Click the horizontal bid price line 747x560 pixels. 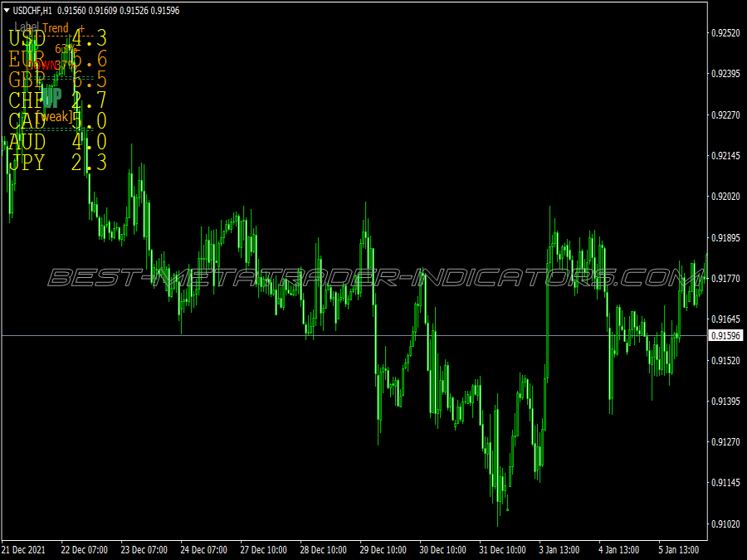(x=354, y=336)
